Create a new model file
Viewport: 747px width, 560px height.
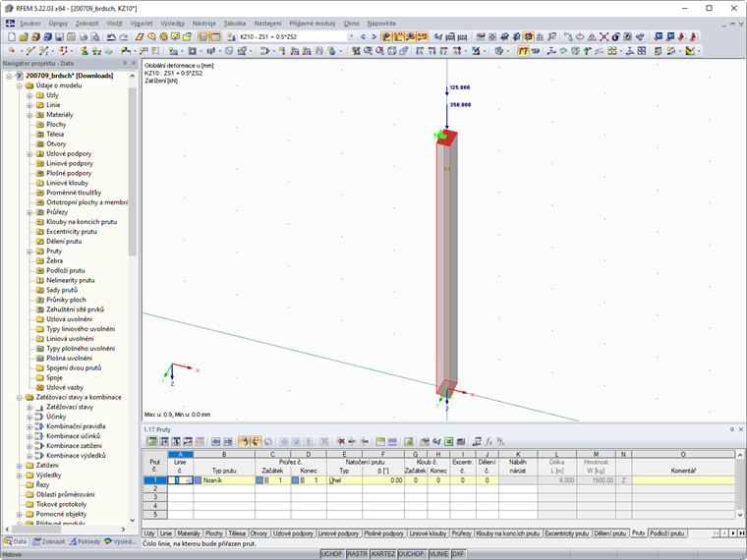12,36
